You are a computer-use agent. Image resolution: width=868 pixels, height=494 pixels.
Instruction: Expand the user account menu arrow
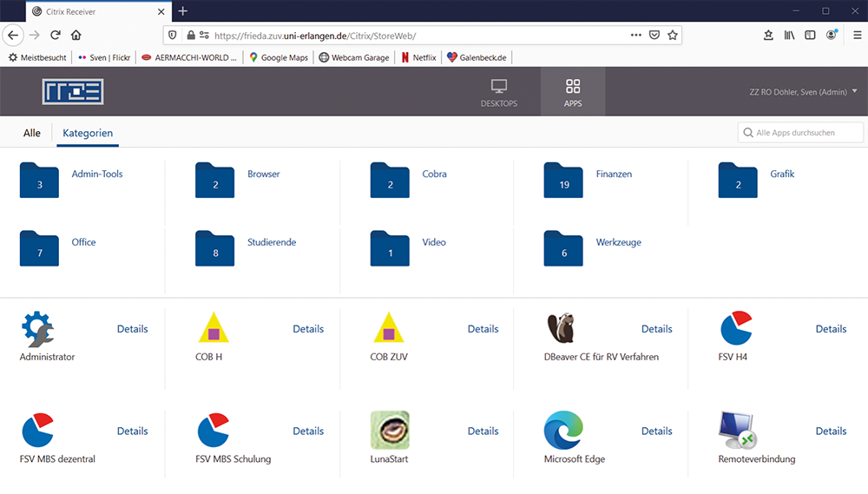click(x=855, y=91)
